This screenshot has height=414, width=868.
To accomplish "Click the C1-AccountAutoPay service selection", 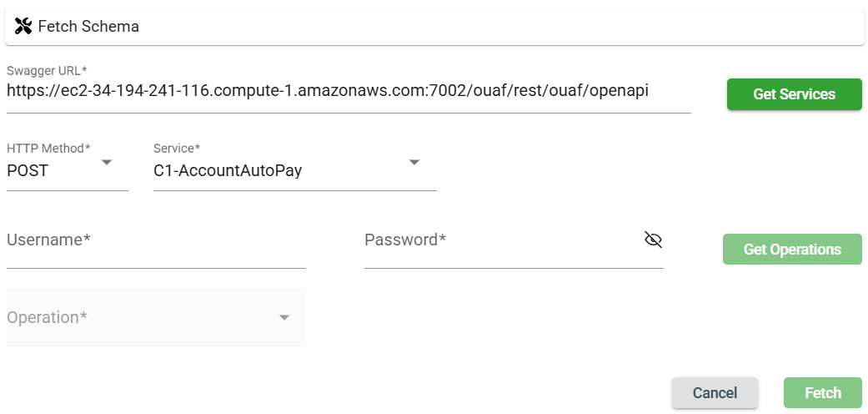I will (228, 171).
